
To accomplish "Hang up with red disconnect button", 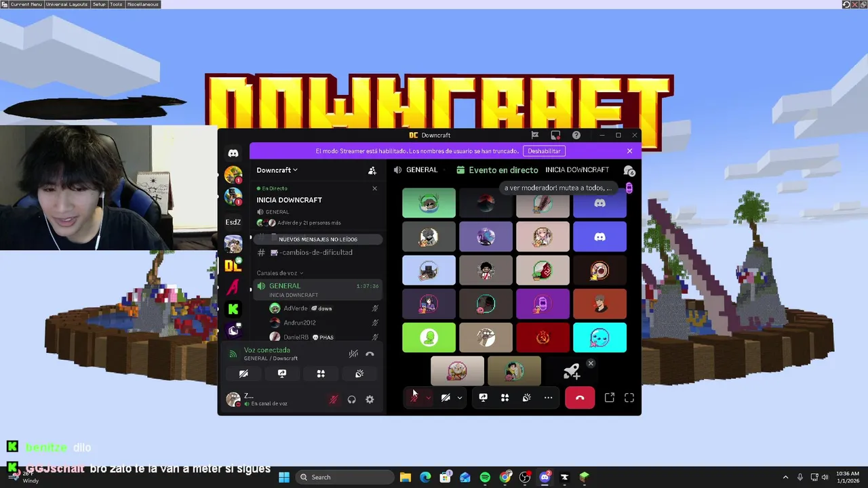I will 580,398.
